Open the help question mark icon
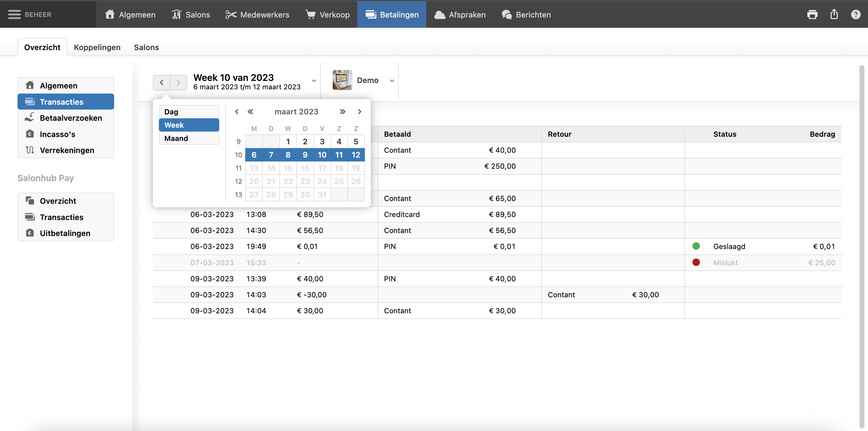The width and height of the screenshot is (868, 431). 856,14
